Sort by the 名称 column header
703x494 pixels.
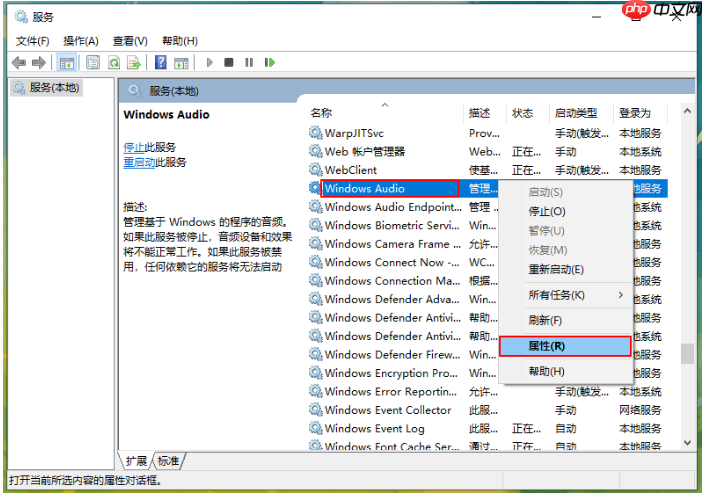click(386, 113)
